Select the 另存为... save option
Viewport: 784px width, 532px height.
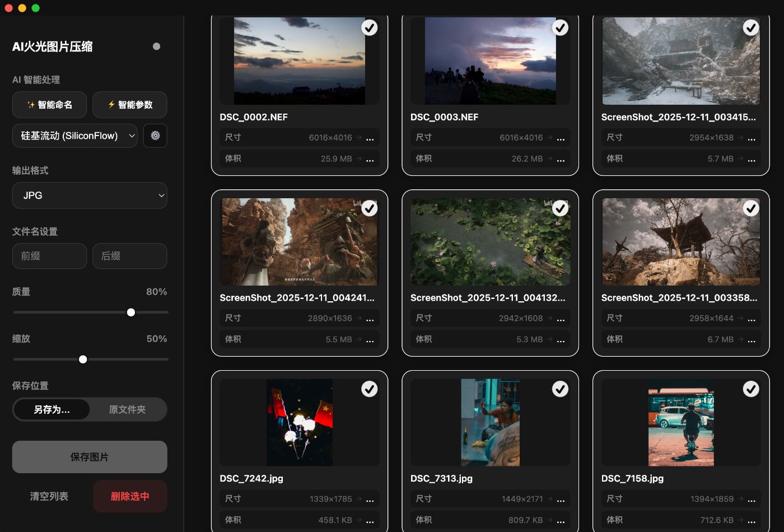[x=52, y=409]
